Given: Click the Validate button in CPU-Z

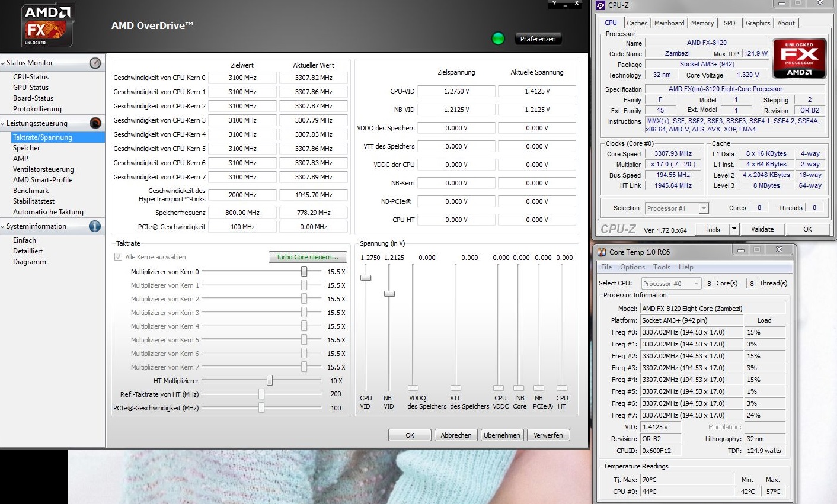Looking at the screenshot, I should click(x=762, y=229).
